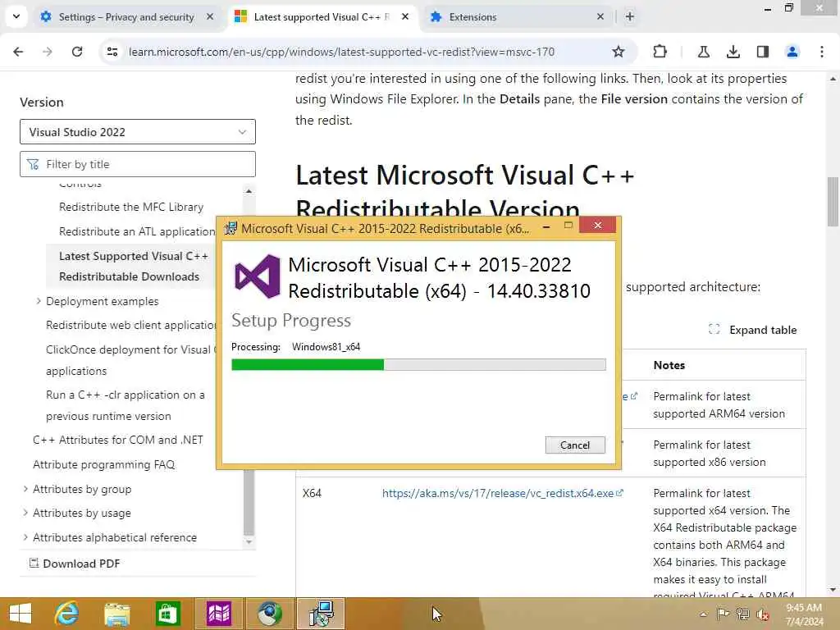Open Action Center flag icon
The width and height of the screenshot is (840, 630).
click(x=723, y=614)
